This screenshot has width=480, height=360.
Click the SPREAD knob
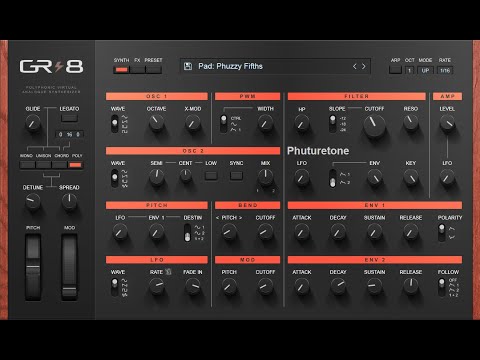tap(69, 202)
